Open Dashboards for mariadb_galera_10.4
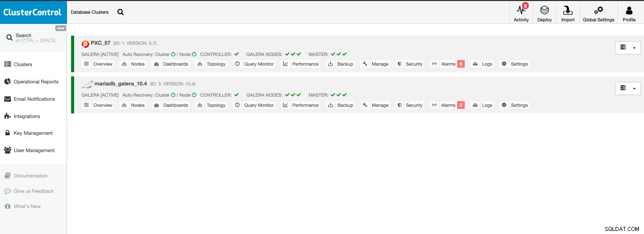 pyautogui.click(x=171, y=105)
